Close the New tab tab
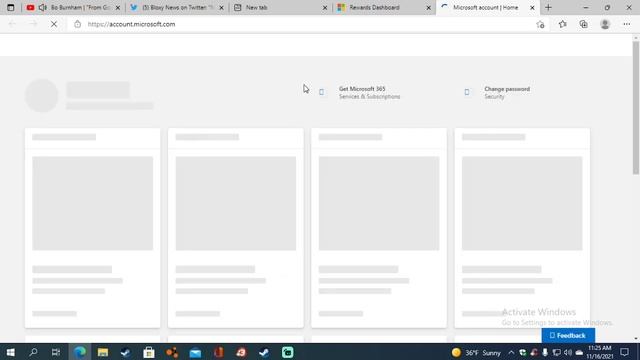Screen dimensions: 640x360 (325, 8)
